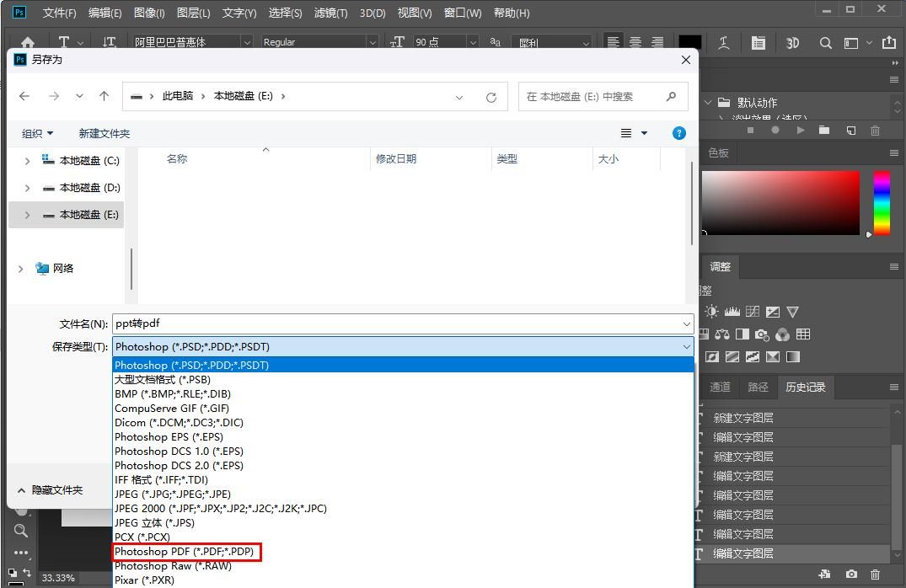This screenshot has width=906, height=588.
Task: Choose BMP (*.BMP;*.RLE;*.DIB) format
Action: click(x=404, y=394)
